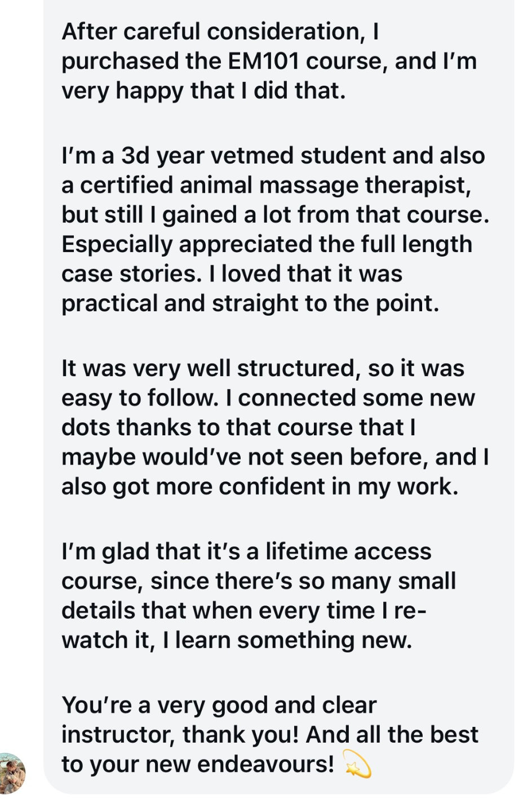Click the 'very happy that I did that' line
Viewport: 523px width, 812px height.
203,90
